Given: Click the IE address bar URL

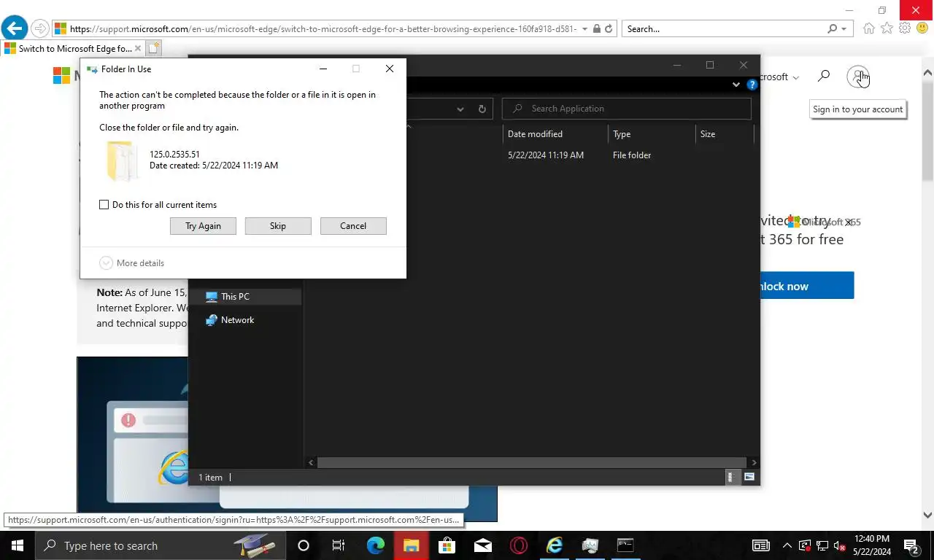Looking at the screenshot, I should tap(323, 29).
